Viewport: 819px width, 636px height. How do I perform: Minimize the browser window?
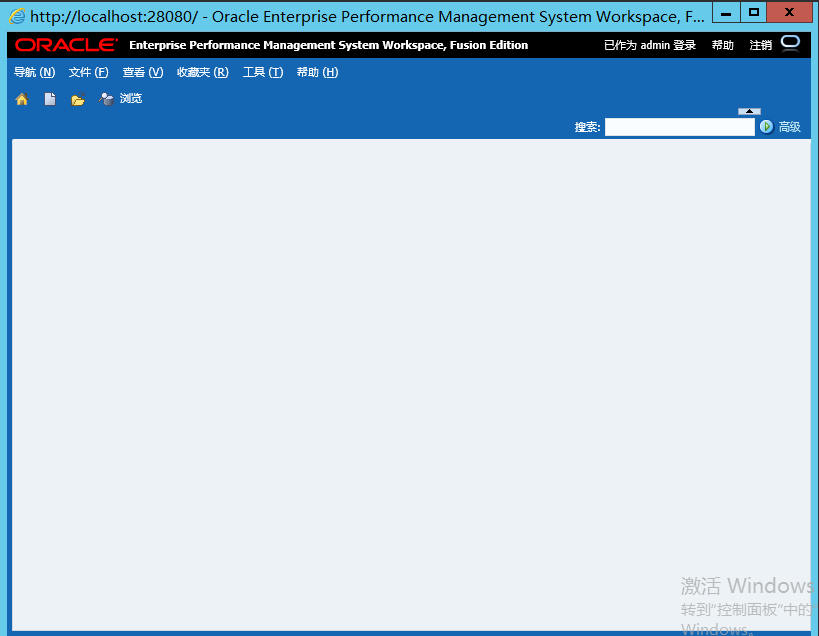(726, 12)
